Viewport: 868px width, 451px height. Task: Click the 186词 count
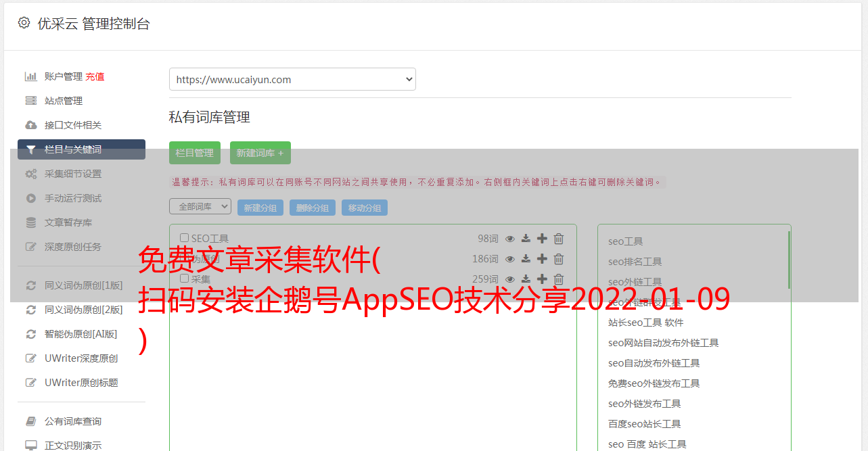click(x=485, y=259)
